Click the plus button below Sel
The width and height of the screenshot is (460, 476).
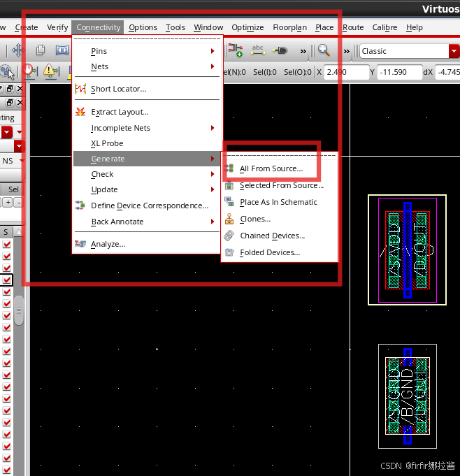(8, 202)
